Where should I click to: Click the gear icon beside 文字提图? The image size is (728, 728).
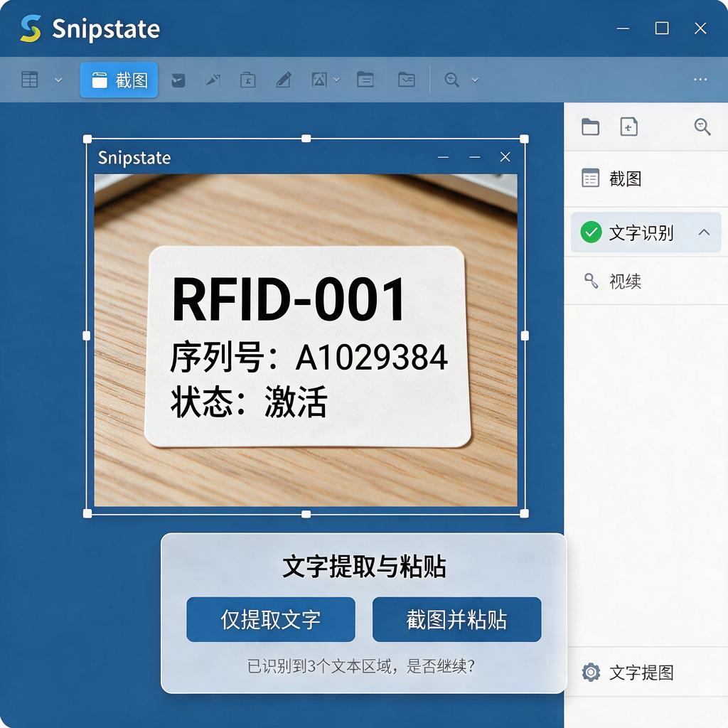591,673
